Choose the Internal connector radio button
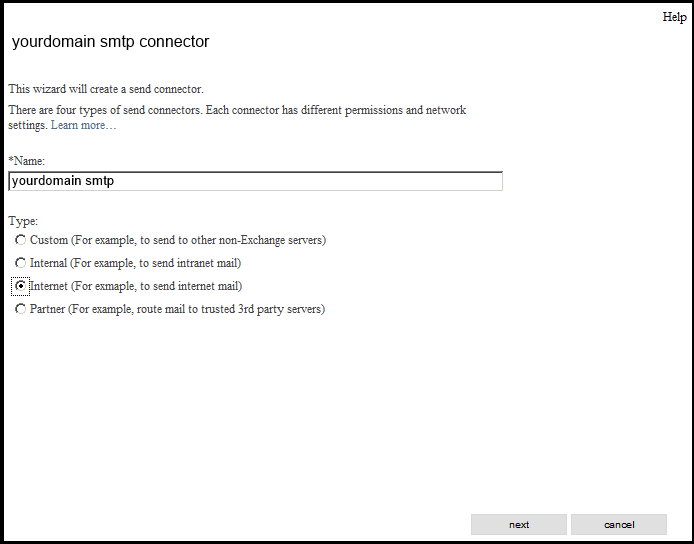 coord(20,263)
